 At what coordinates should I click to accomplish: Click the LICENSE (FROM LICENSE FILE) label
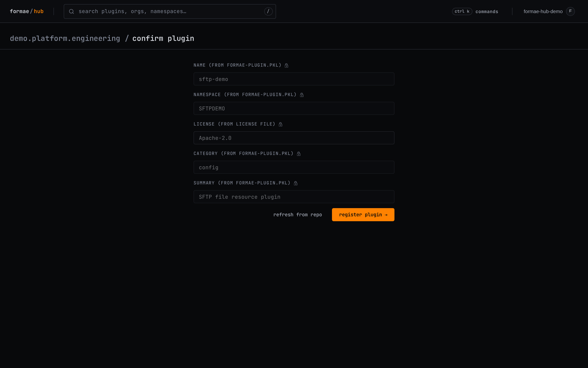(234, 124)
